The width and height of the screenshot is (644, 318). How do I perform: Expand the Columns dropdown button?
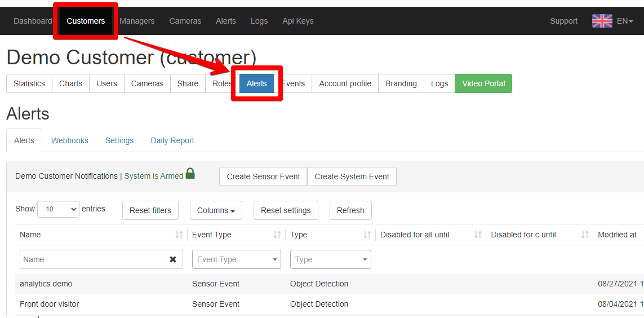pyautogui.click(x=216, y=210)
